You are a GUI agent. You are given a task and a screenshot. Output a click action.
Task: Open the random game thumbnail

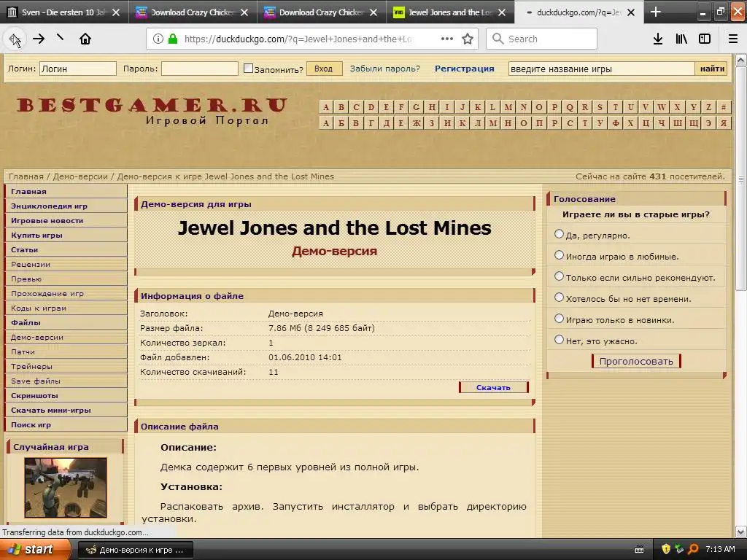tap(66, 487)
